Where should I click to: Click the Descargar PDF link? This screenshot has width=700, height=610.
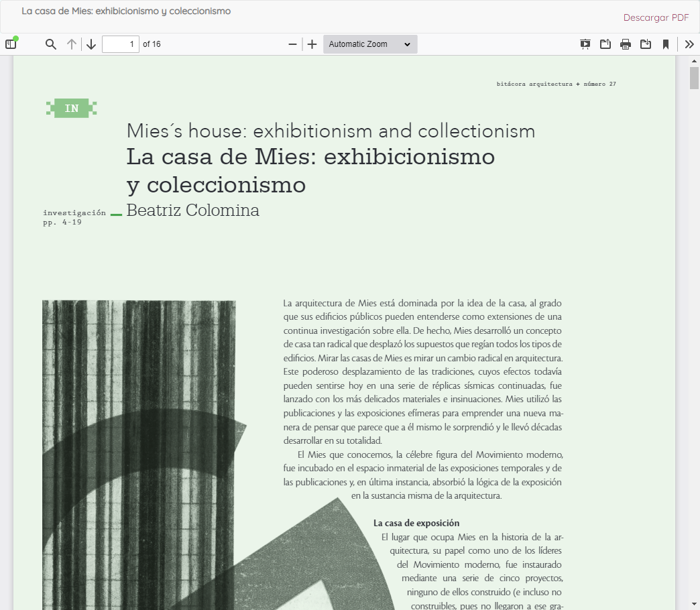point(656,17)
